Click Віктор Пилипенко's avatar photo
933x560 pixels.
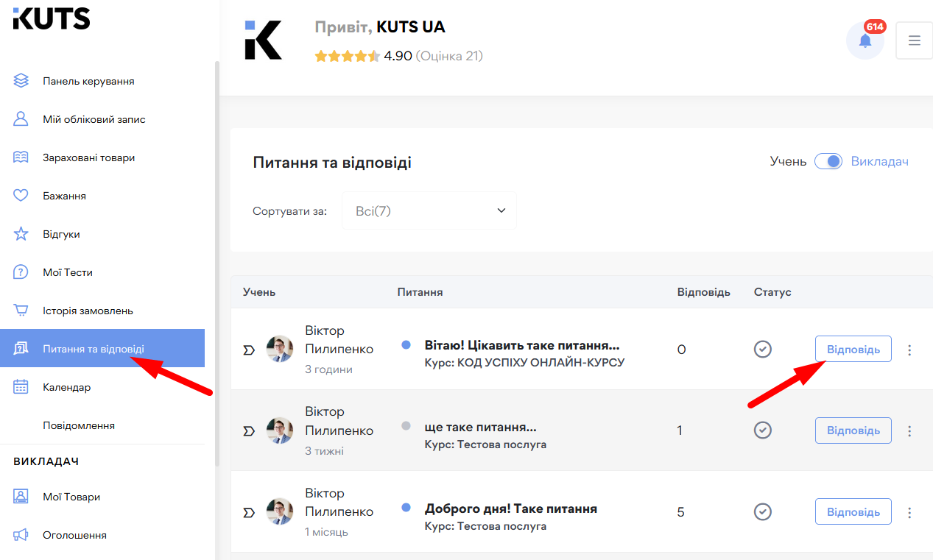coord(280,349)
